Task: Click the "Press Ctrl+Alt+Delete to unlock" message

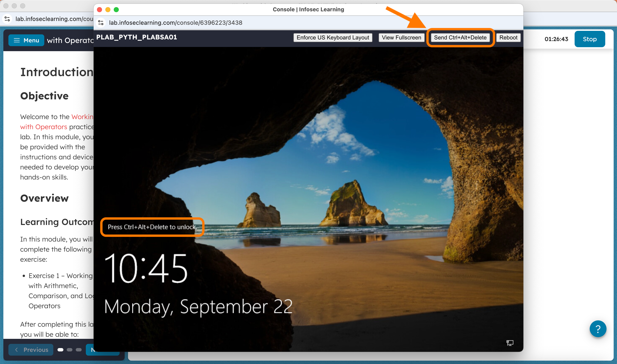Action: (x=152, y=227)
